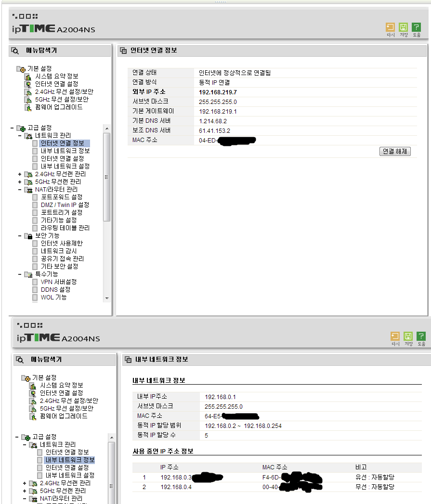Collapse the NAT/라우터 관리 node in top window
This screenshot has height=504, width=431.
(20, 190)
